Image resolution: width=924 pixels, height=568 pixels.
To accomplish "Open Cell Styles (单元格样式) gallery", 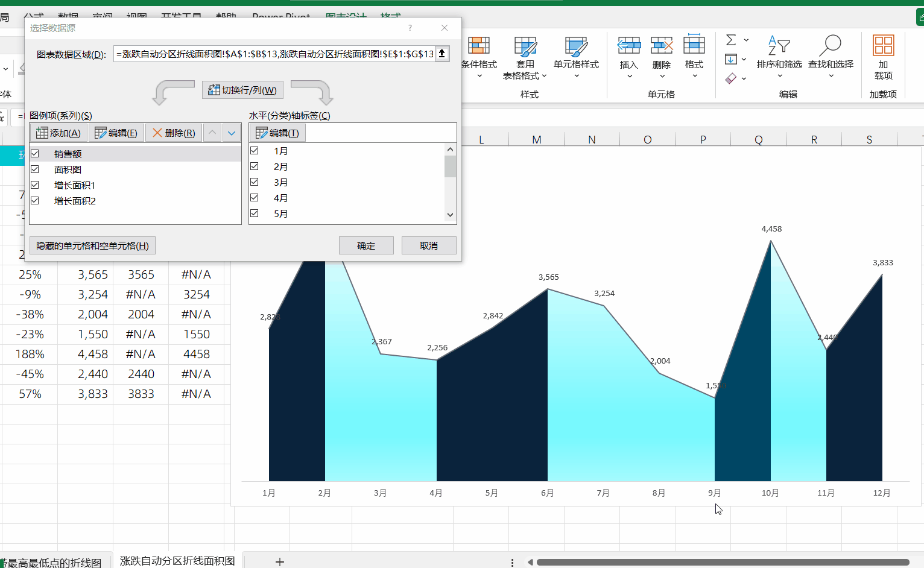I will pyautogui.click(x=576, y=57).
